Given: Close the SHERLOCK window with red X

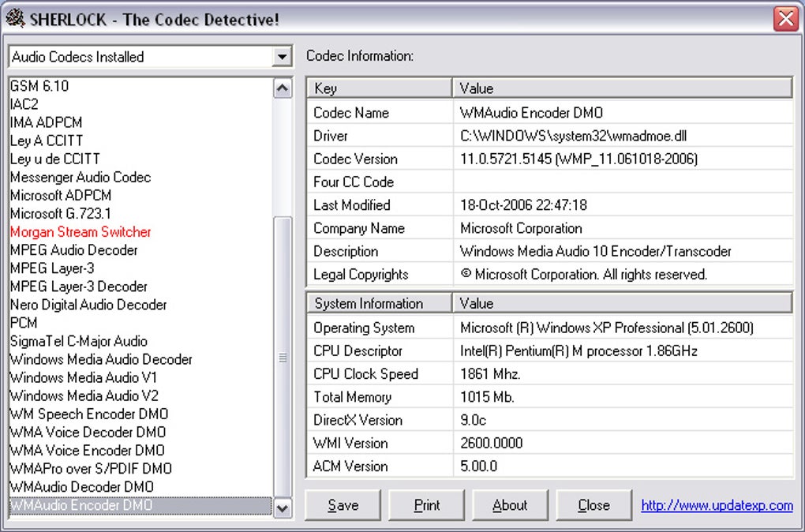Looking at the screenshot, I should (x=786, y=18).
